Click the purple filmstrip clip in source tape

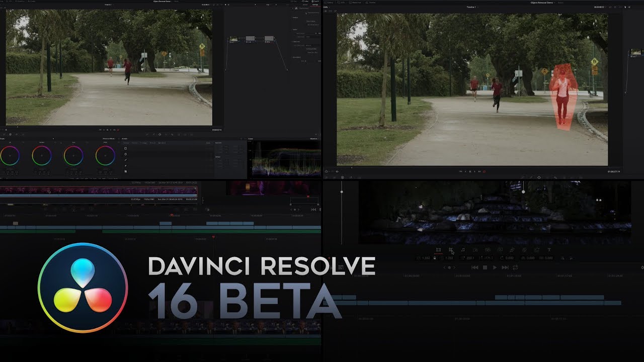coord(99,191)
